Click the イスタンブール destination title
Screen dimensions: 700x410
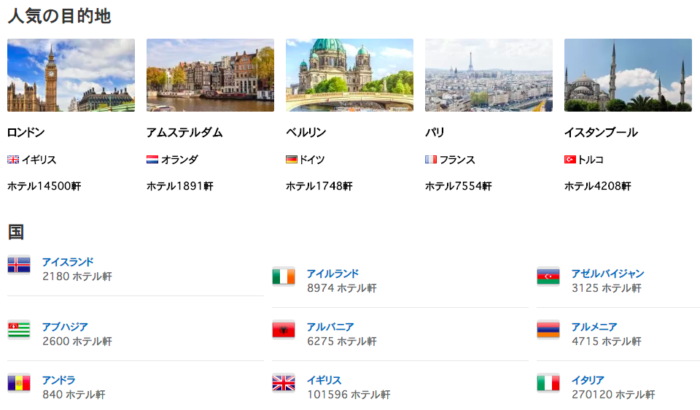click(600, 132)
